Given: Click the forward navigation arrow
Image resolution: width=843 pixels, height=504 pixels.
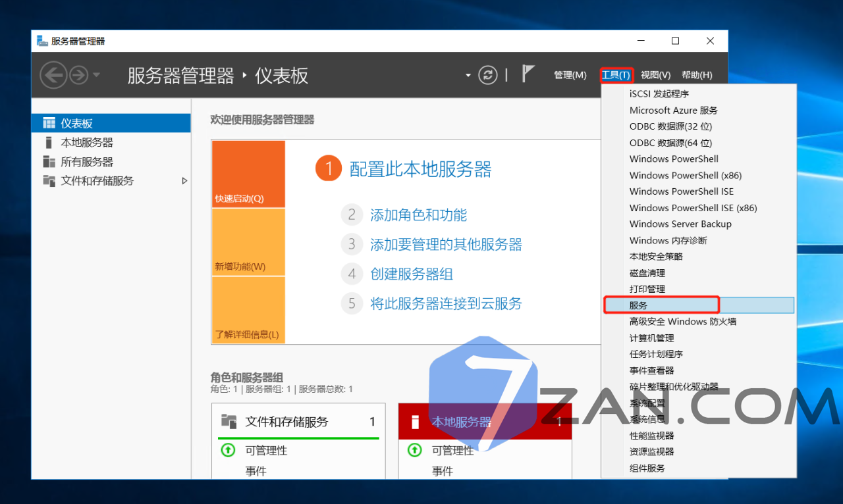Looking at the screenshot, I should point(78,75).
